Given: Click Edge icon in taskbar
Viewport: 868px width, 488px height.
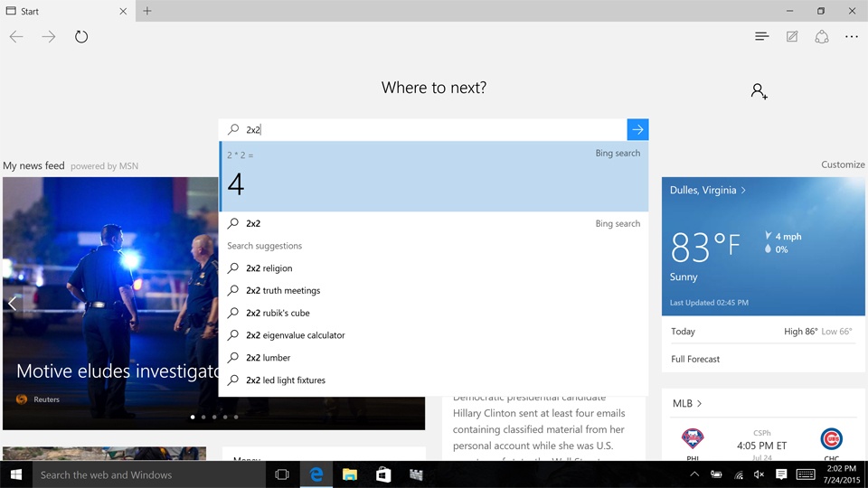Looking at the screenshot, I should click(x=316, y=474).
